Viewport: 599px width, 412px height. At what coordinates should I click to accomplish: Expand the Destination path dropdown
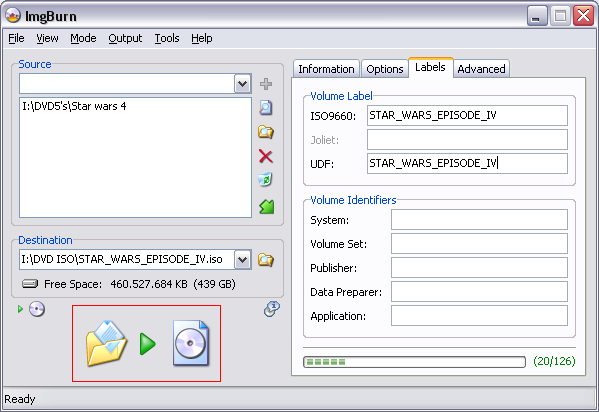click(243, 260)
